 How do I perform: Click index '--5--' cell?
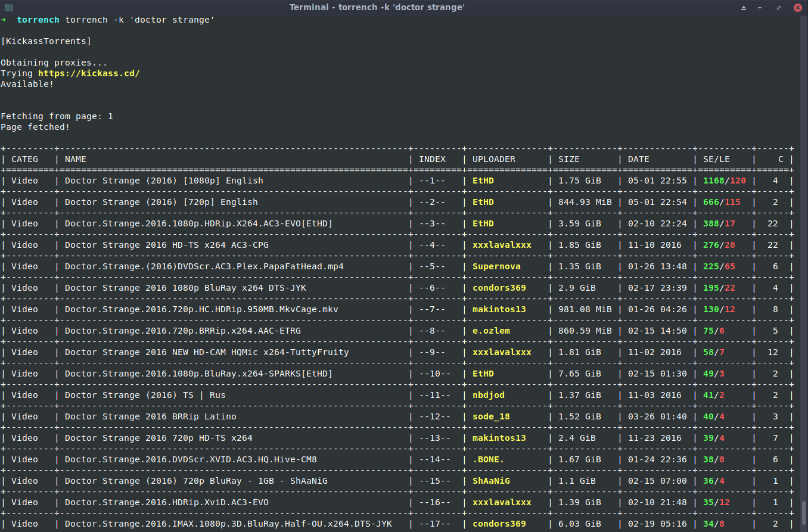pos(432,266)
